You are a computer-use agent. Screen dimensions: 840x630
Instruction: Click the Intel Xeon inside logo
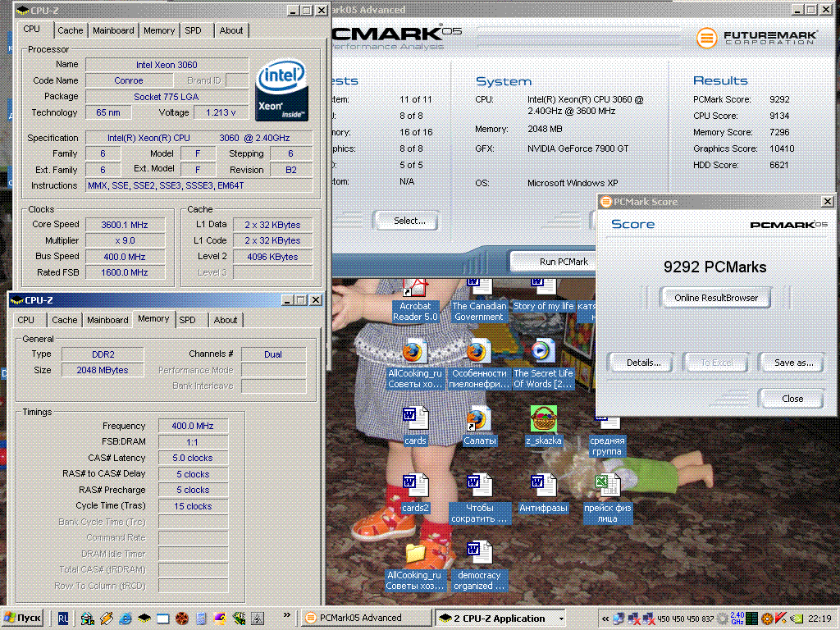tap(282, 90)
